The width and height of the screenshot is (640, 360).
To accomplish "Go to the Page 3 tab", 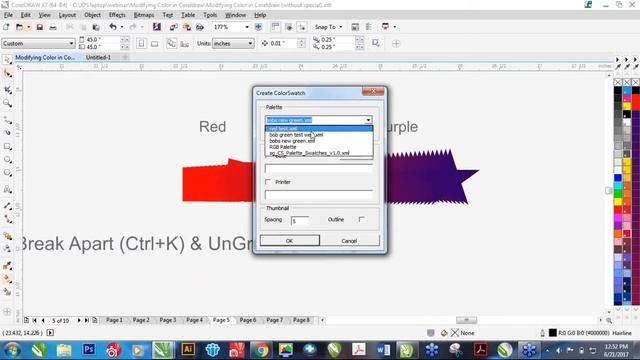I will [x=168, y=320].
